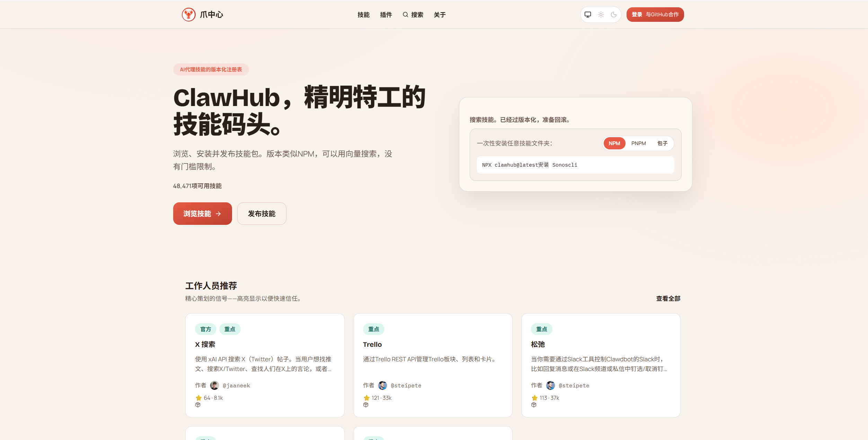Screen dimensions: 868x440
Task: Click the package icon on Trello card
Action: click(x=366, y=405)
